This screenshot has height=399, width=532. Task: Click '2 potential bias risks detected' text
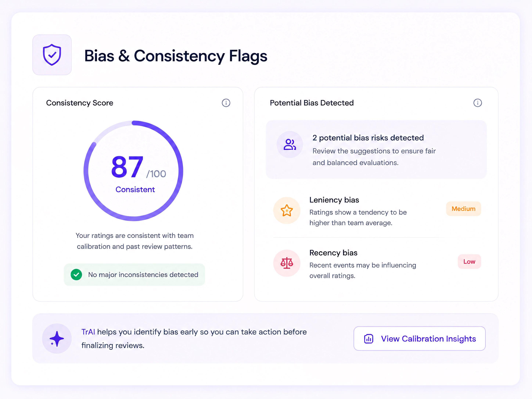368,138
